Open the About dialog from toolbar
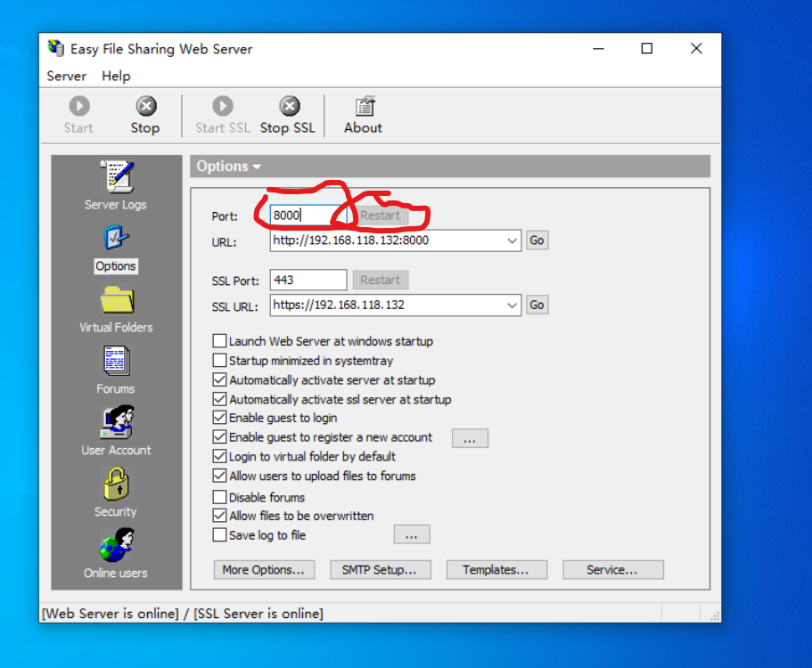The height and width of the screenshot is (668, 812). click(x=363, y=115)
